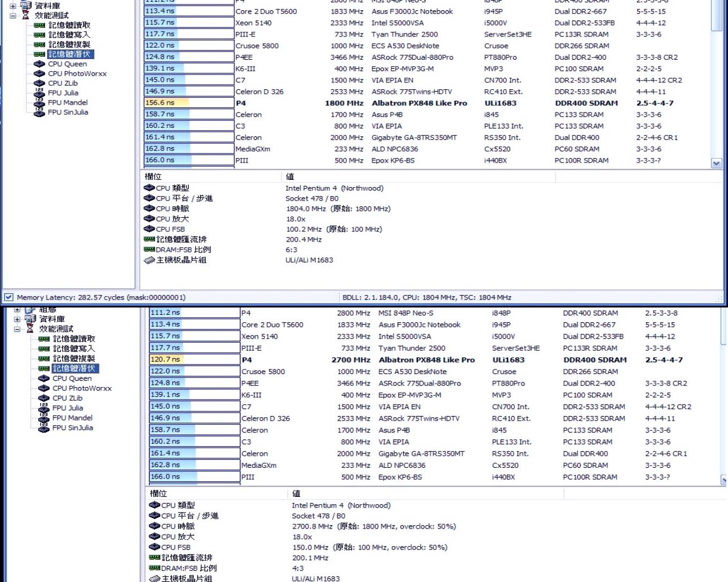The height and width of the screenshot is (582, 728).
Task: Open FPU SinJulia benchmark in the lower window
Action: [73, 428]
